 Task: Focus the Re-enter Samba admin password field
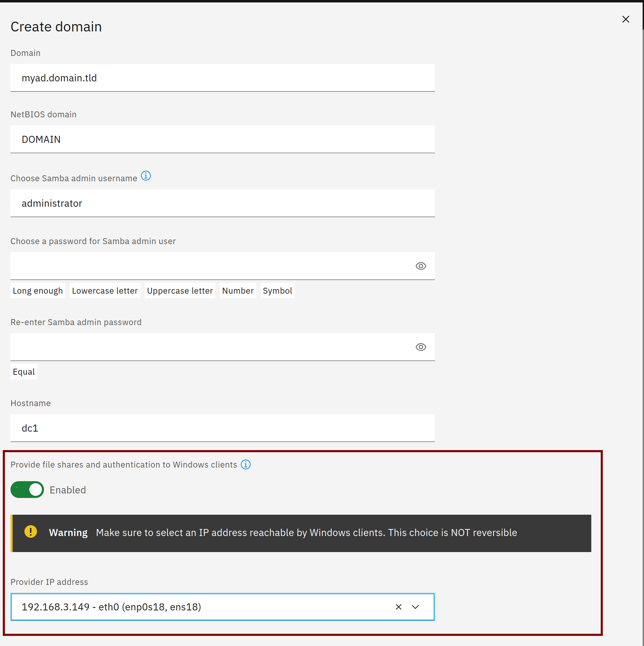pyautogui.click(x=209, y=347)
